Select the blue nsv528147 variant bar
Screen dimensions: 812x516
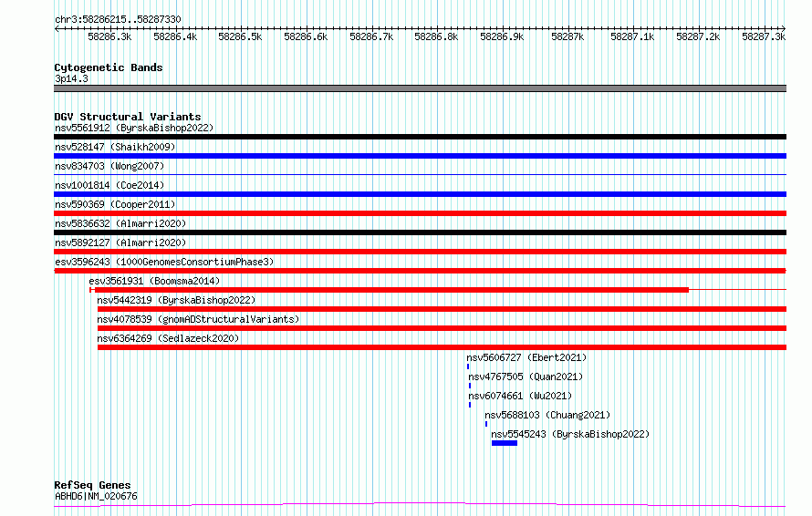pos(420,156)
